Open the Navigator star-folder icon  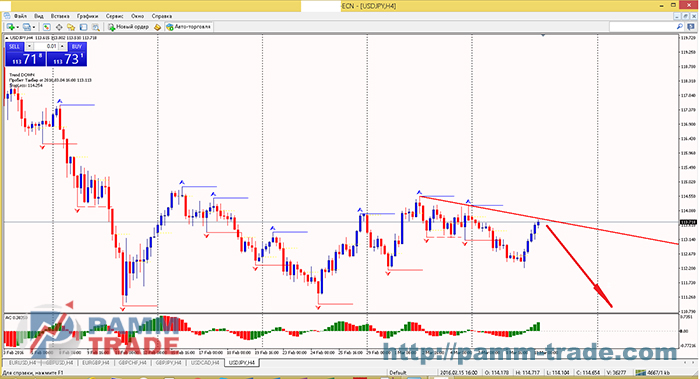point(71,27)
